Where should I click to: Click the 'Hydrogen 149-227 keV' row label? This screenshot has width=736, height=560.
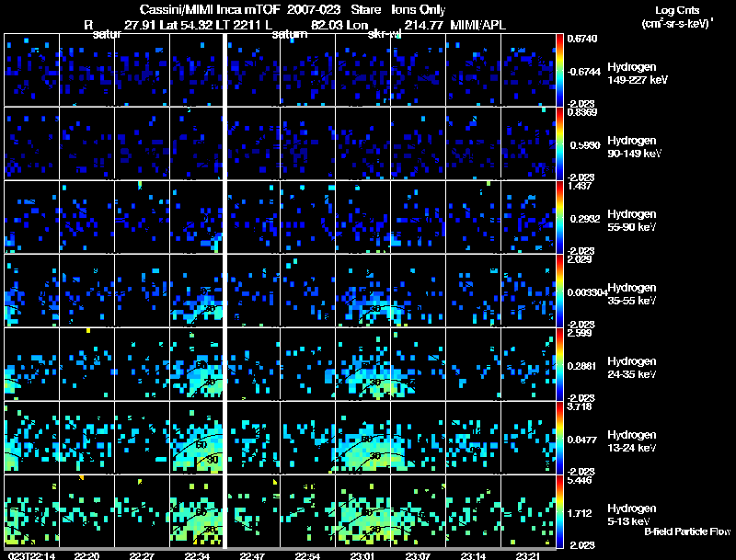click(x=638, y=74)
